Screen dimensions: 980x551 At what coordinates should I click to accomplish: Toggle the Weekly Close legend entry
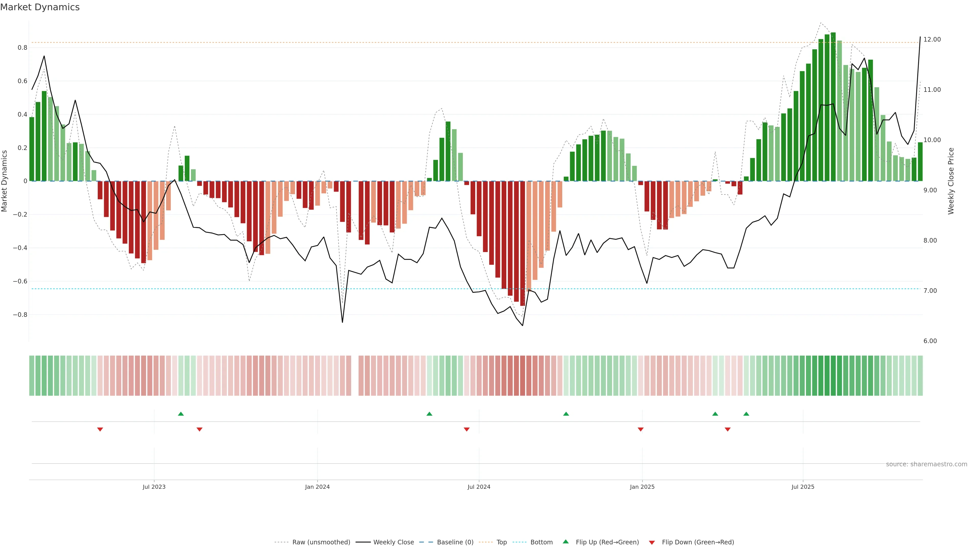click(393, 542)
